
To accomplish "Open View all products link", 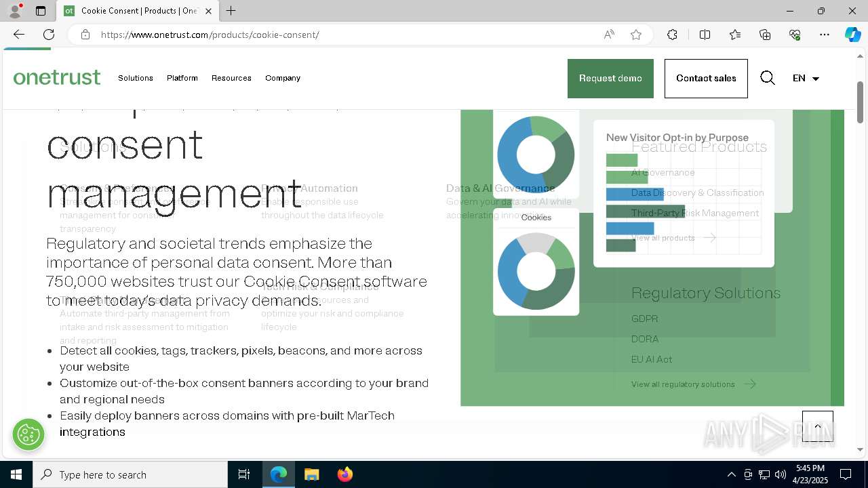I will tap(673, 238).
